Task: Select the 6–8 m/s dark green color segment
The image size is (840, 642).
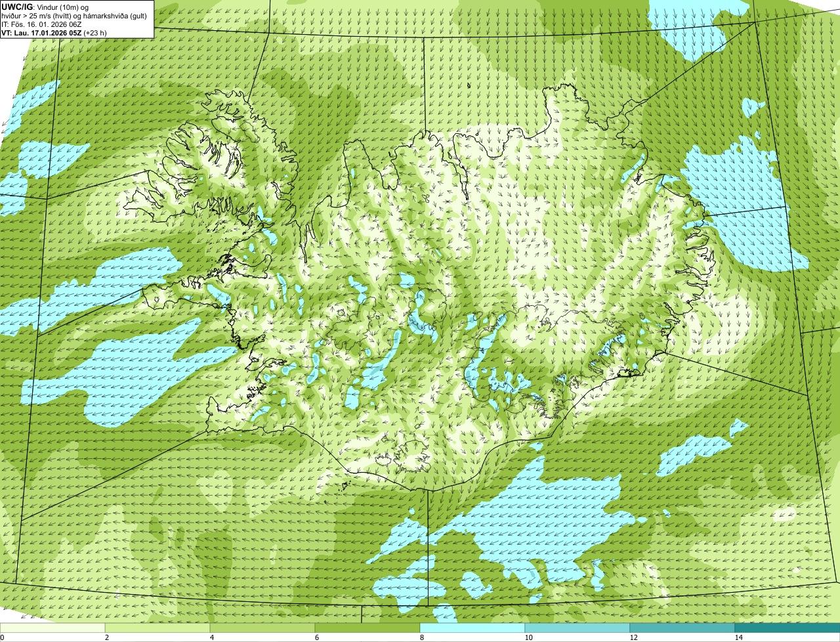Action: [367, 628]
